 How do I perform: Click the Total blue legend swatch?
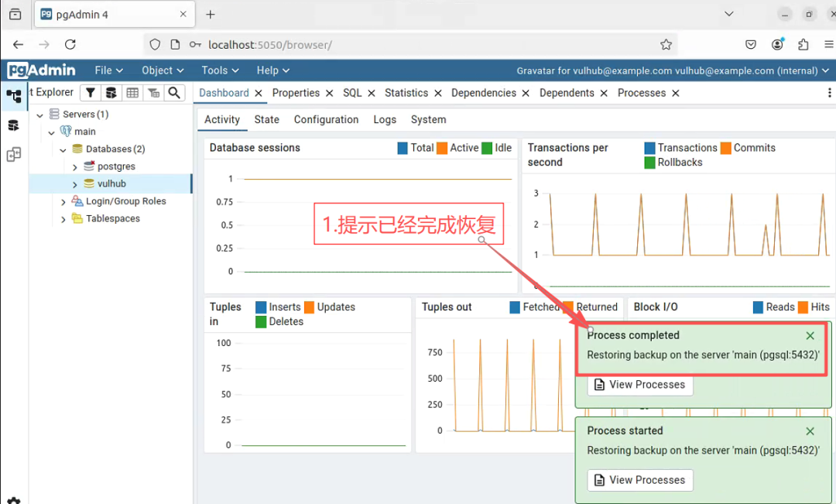coord(403,148)
